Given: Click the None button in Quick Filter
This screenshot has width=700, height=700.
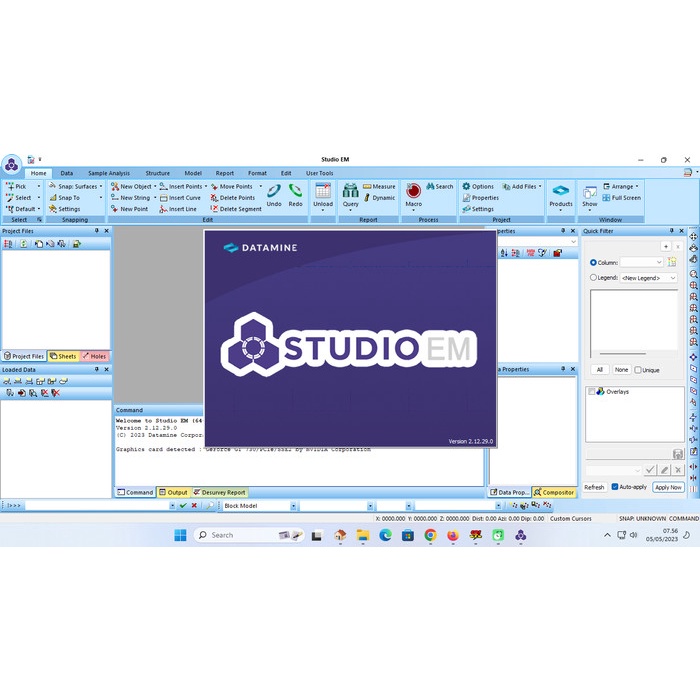Looking at the screenshot, I should [x=621, y=370].
